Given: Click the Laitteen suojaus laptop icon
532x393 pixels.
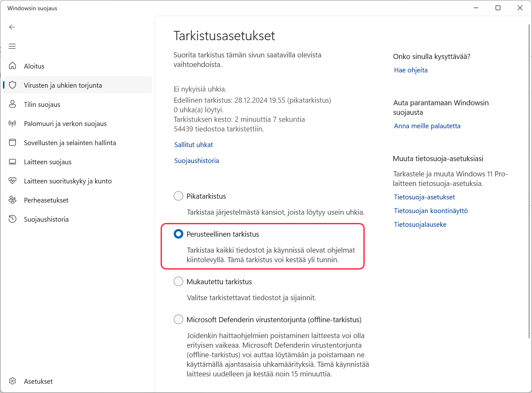Looking at the screenshot, I should coord(12,162).
